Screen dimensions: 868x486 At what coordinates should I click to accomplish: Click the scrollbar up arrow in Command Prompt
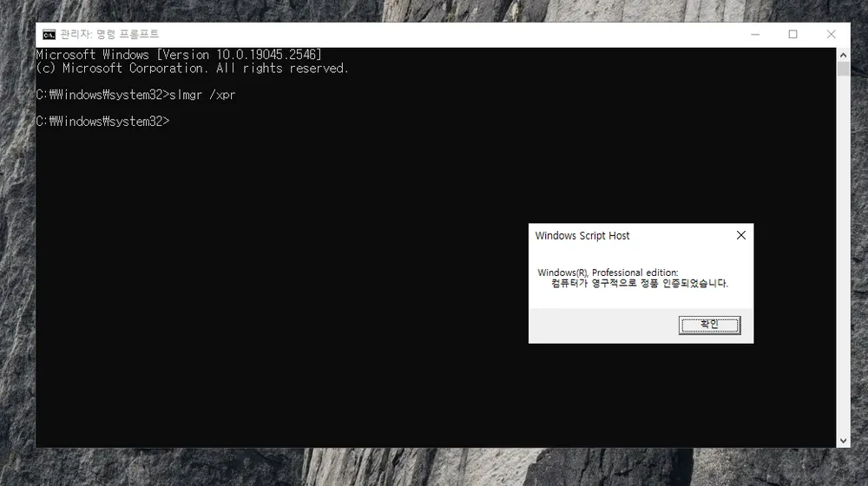(843, 55)
